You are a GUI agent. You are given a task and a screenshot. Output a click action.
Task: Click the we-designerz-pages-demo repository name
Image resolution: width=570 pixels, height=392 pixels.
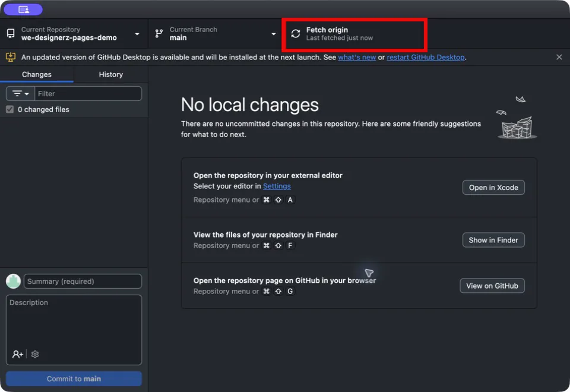tap(69, 37)
